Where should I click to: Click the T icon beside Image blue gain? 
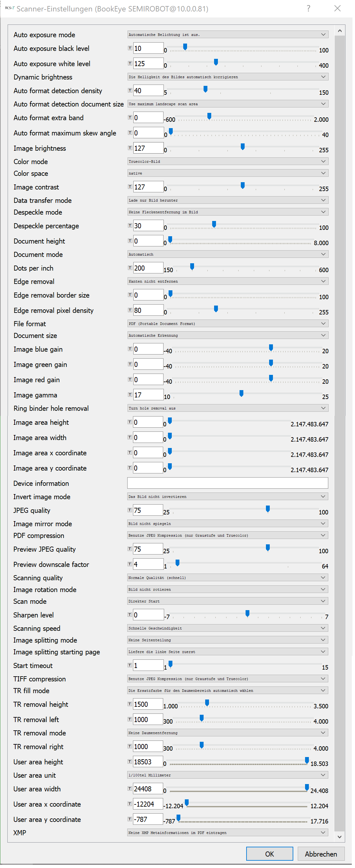130,349
